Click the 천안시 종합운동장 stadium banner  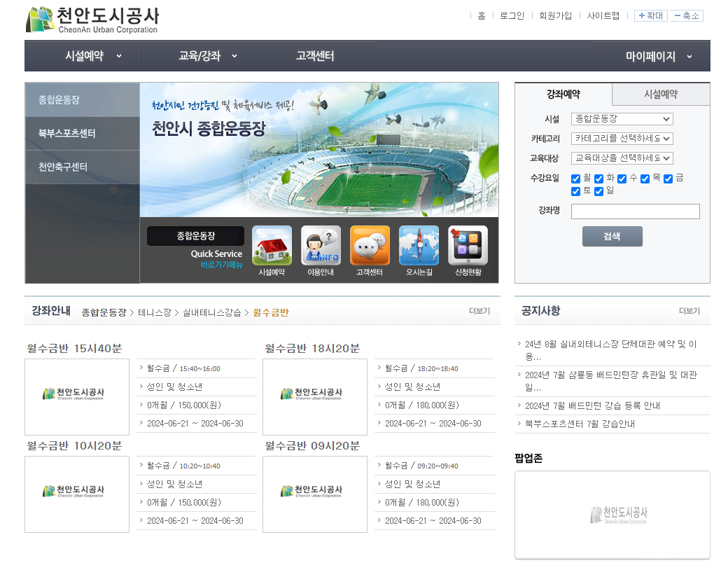point(319,150)
